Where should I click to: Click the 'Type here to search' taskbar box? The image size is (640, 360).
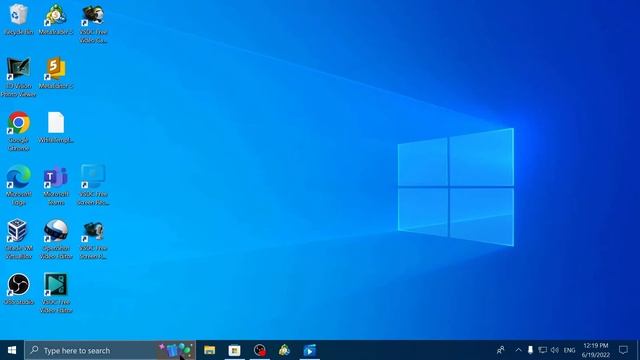110,350
